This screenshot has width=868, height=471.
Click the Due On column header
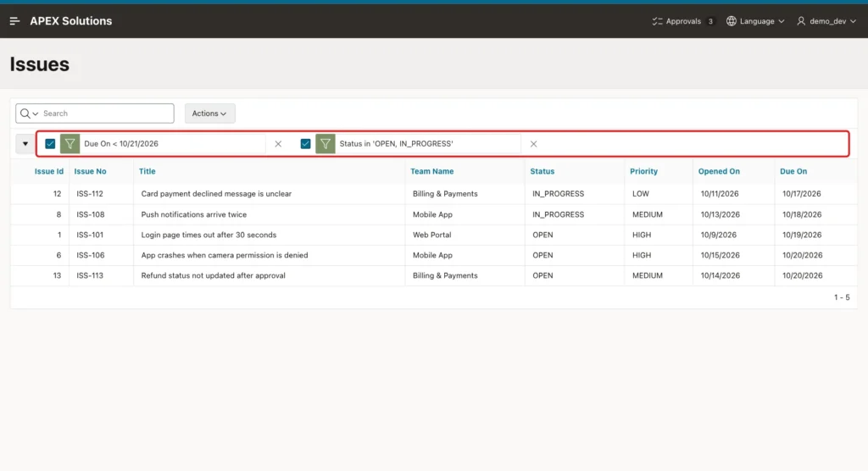pyautogui.click(x=793, y=172)
